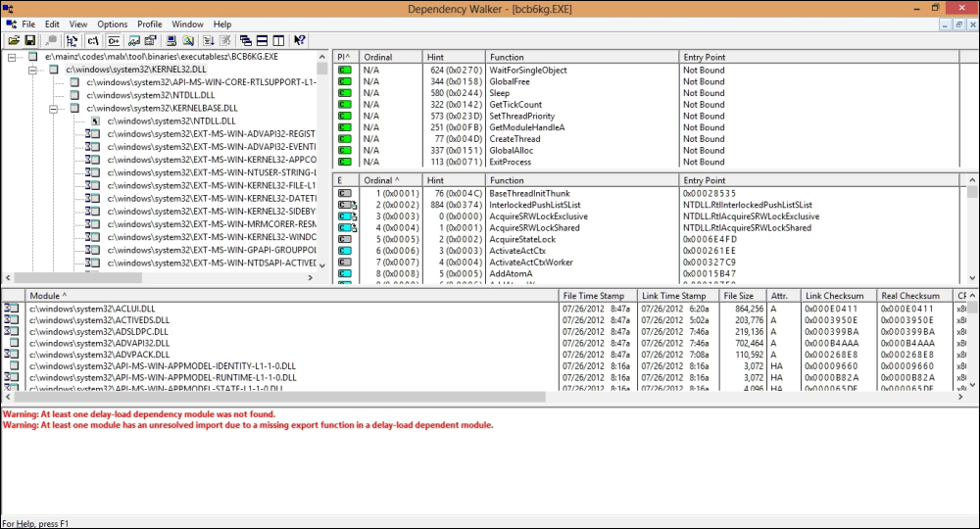980x529 pixels.
Task: Collapse the KERNELBASE.DLL tree node
Action: (53, 108)
